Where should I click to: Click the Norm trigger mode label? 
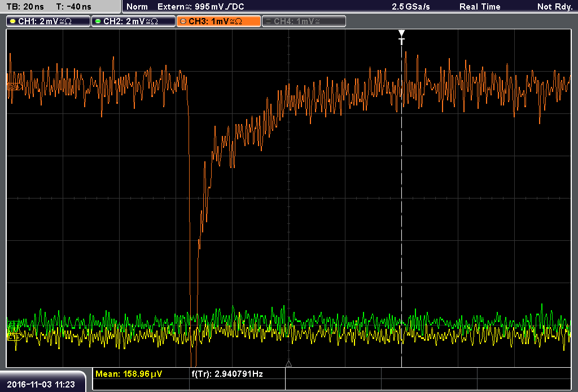(x=137, y=7)
